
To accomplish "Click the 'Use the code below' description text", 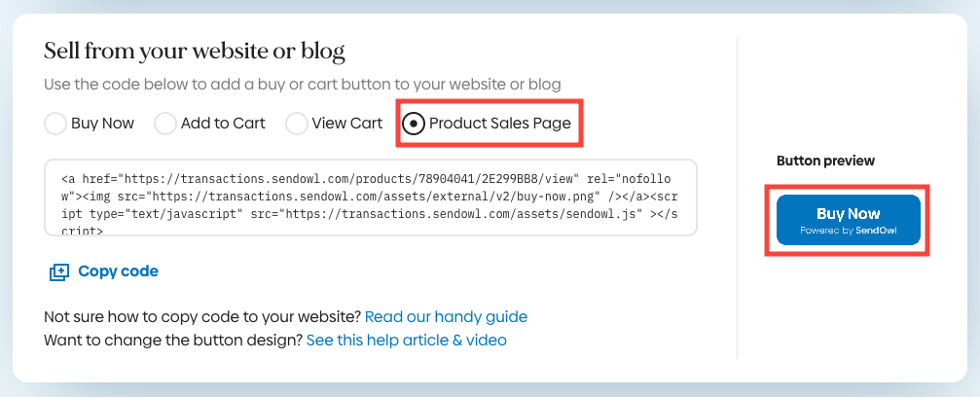I will [x=302, y=85].
